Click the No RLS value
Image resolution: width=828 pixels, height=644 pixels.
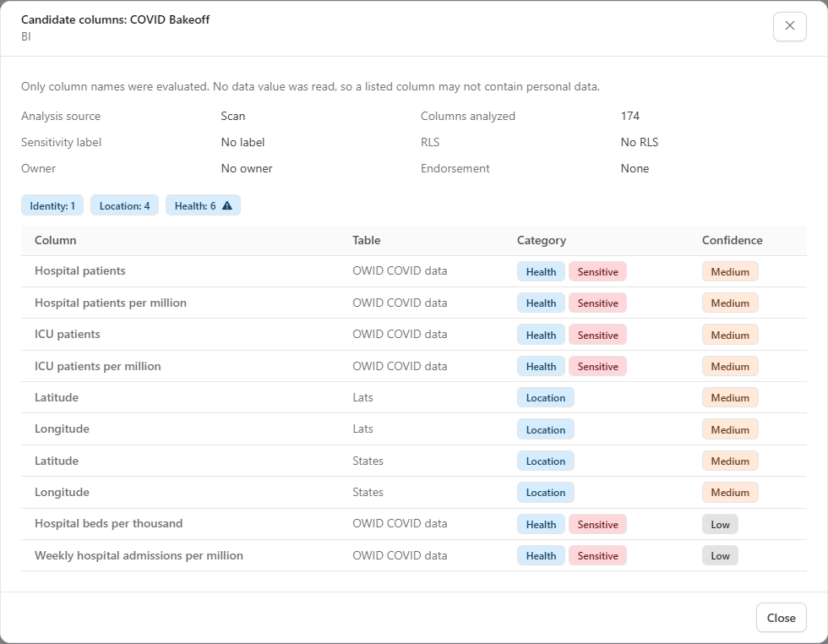(x=640, y=142)
